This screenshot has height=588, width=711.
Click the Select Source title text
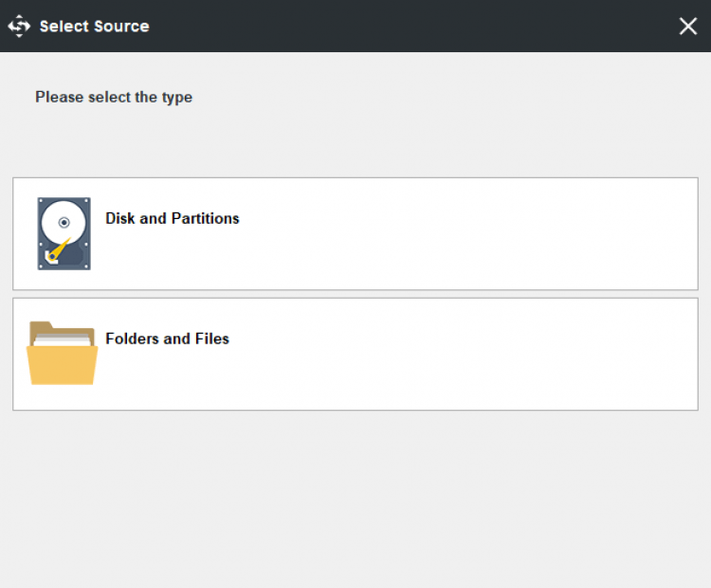point(94,27)
